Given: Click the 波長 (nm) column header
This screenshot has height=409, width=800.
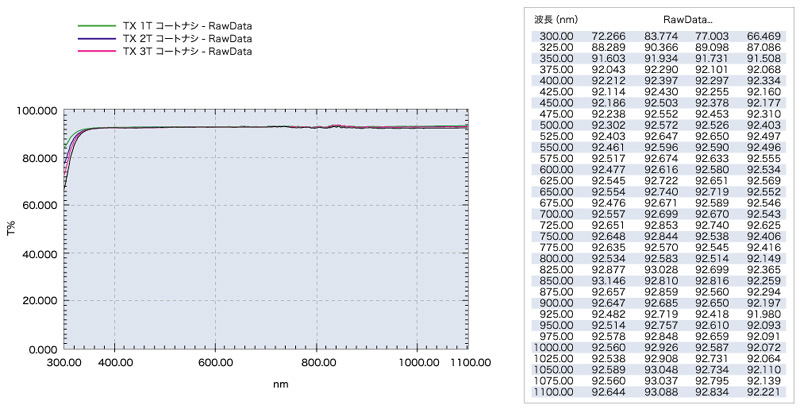Looking at the screenshot, I should tap(557, 18).
